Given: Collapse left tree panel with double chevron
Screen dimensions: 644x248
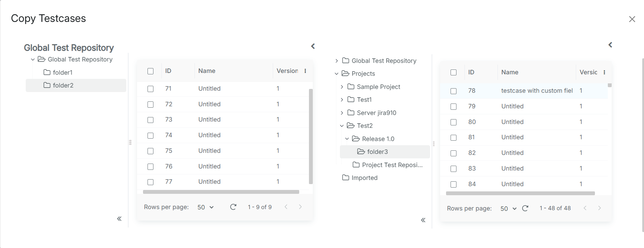Looking at the screenshot, I should [x=119, y=219].
